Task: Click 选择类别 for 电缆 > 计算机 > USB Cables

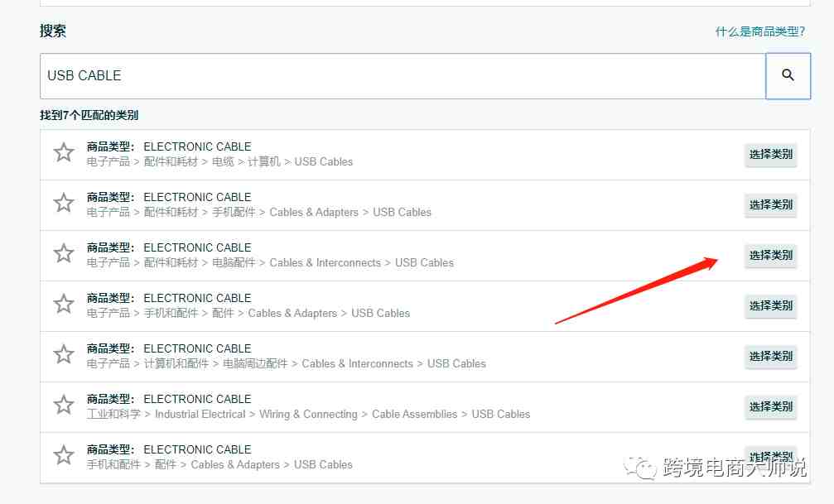Action: [771, 154]
